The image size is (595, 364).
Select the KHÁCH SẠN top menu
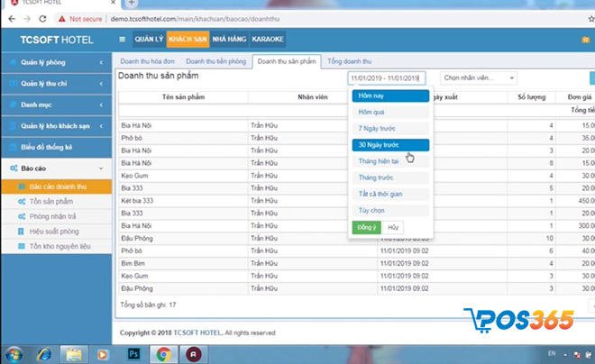tap(188, 39)
